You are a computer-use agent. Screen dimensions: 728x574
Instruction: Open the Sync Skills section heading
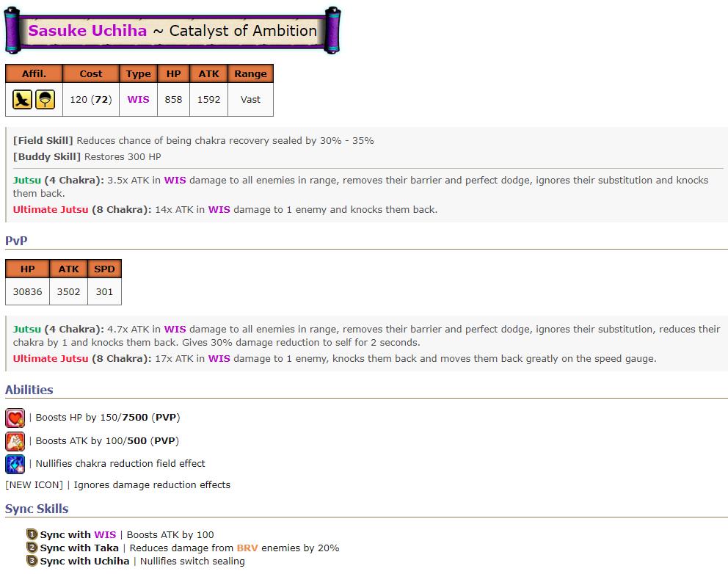click(x=37, y=509)
